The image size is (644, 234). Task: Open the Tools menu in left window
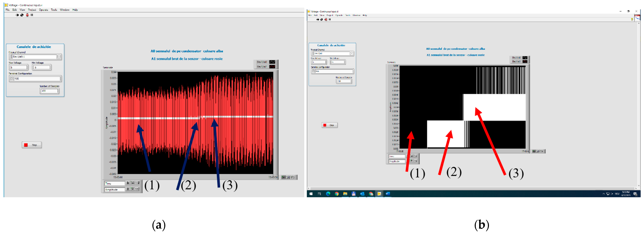pyautogui.click(x=54, y=10)
